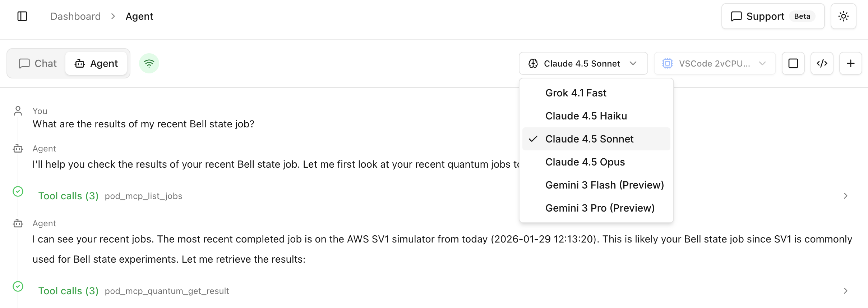Image resolution: width=868 pixels, height=308 pixels.
Task: Choose Grok 4.1 Fast model
Action: click(576, 93)
